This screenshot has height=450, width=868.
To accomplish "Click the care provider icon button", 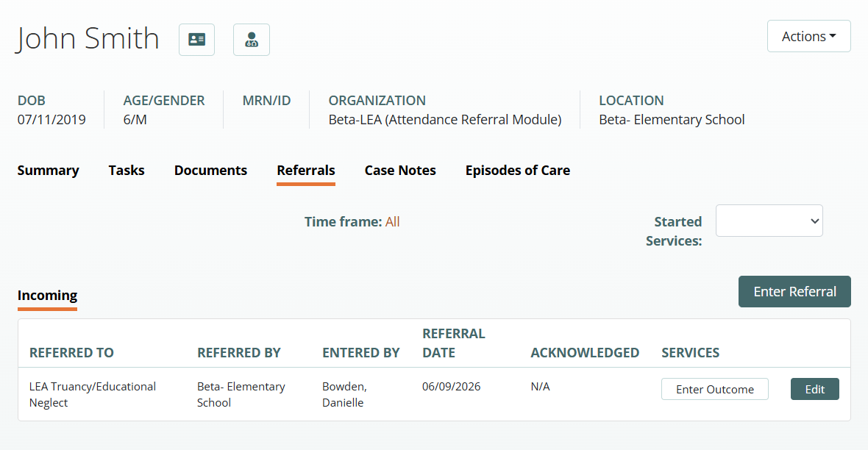I will [x=252, y=39].
